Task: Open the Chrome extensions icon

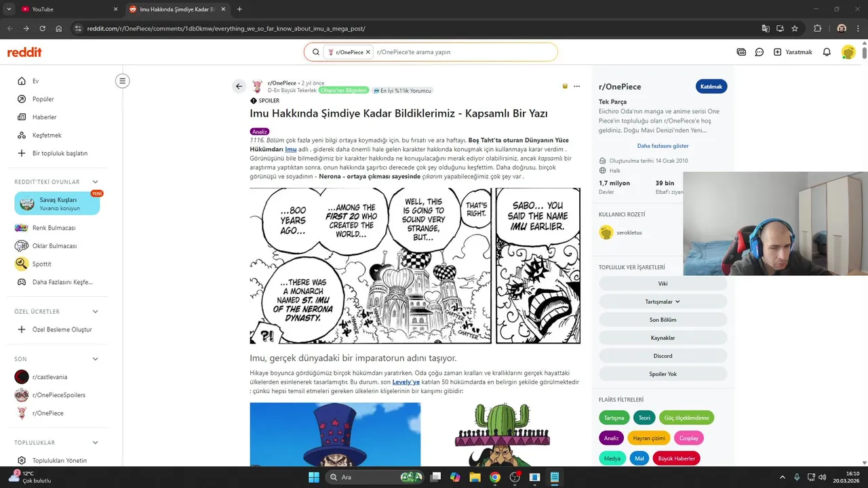Action: click(817, 28)
